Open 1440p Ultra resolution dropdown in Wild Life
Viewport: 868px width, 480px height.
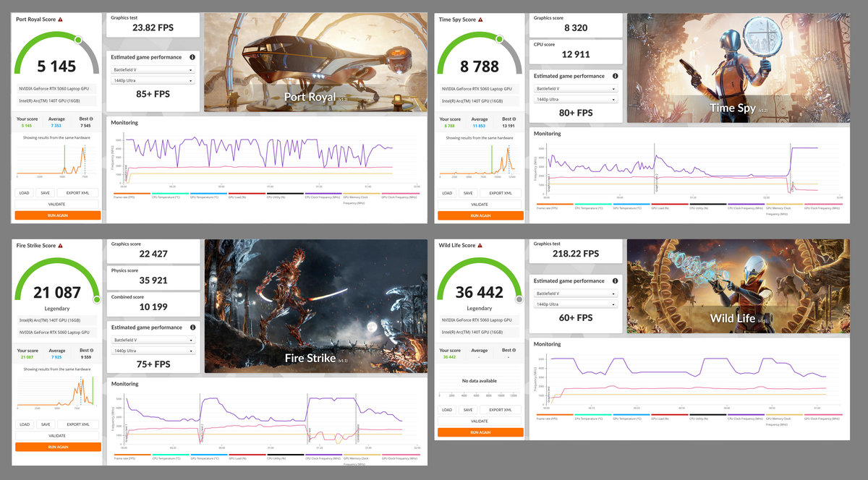(x=576, y=304)
